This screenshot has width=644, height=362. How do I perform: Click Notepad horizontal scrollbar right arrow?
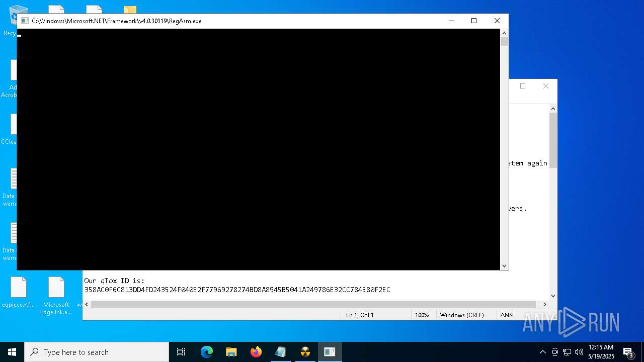click(544, 304)
